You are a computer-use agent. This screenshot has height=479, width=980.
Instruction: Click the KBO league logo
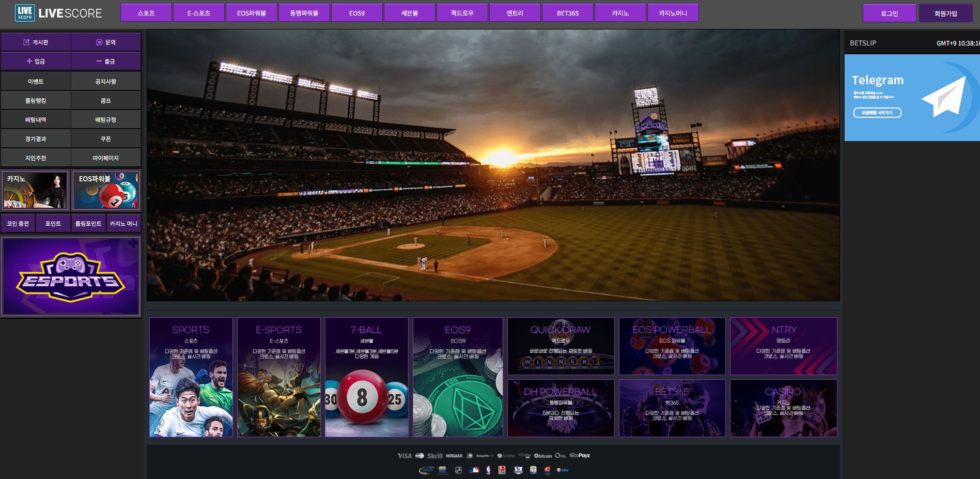563,470
